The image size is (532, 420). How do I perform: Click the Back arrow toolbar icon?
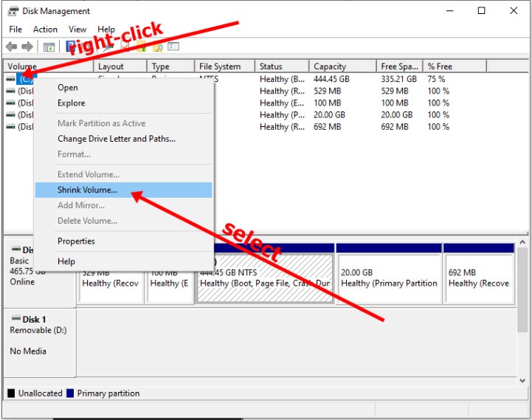(12, 47)
